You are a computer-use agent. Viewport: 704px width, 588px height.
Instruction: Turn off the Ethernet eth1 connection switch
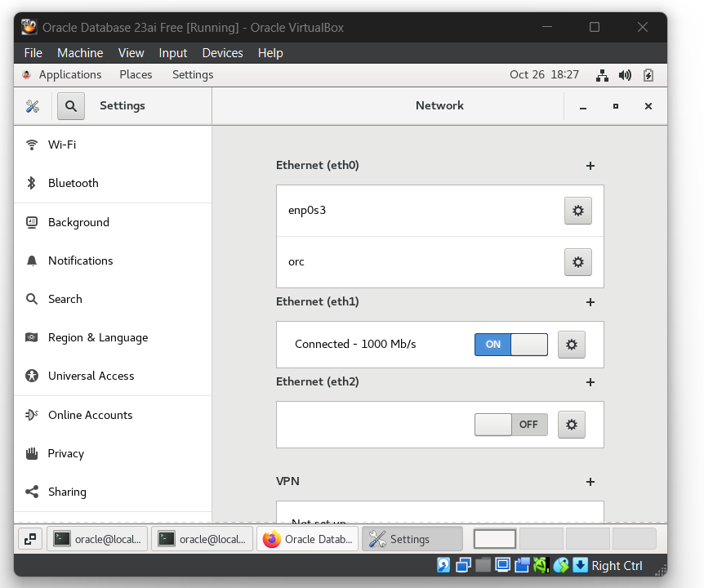tap(510, 345)
